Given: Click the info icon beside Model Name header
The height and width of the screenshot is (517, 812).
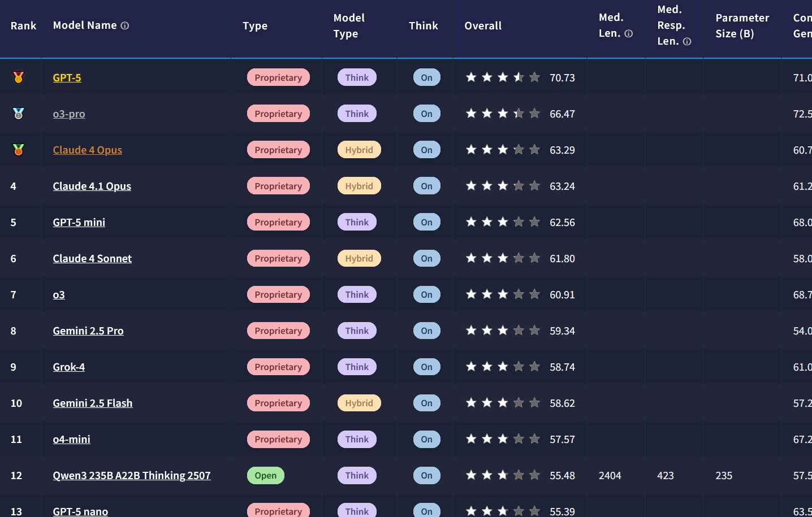Looking at the screenshot, I should (x=125, y=26).
